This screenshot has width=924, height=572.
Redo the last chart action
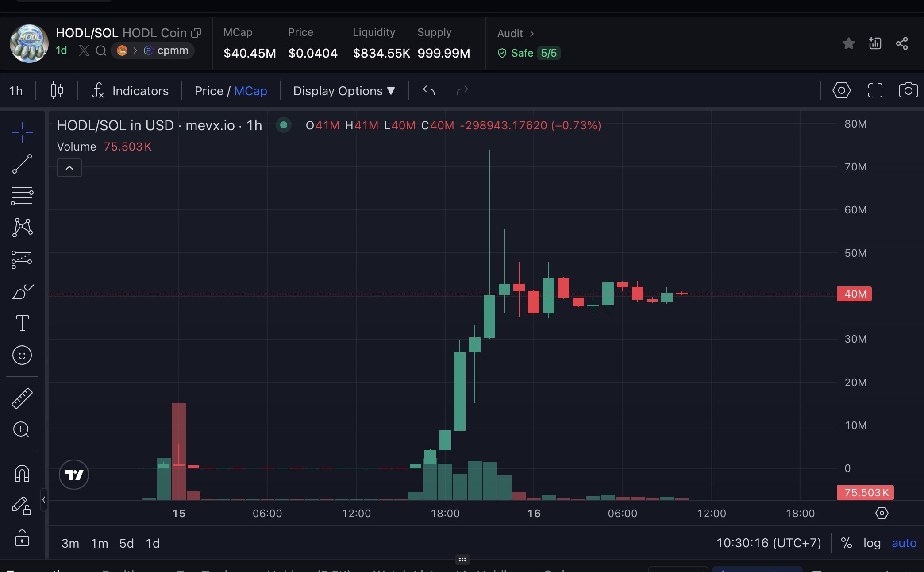point(462,90)
